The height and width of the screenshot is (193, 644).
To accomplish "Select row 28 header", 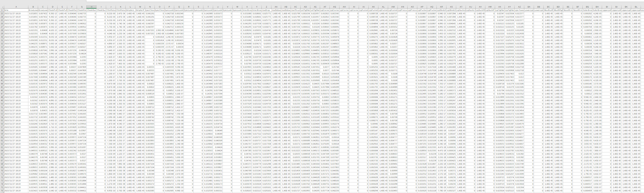I will tap(2, 30).
